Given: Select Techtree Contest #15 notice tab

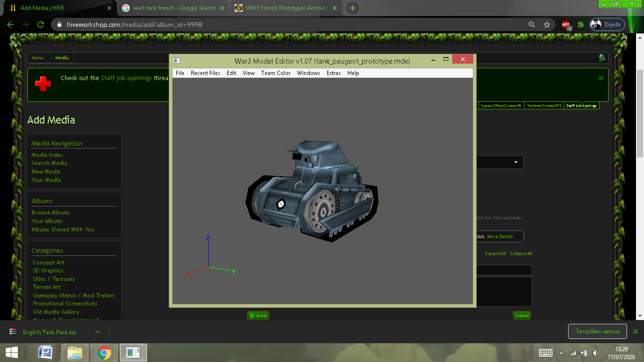Looking at the screenshot, I should coord(544,106).
